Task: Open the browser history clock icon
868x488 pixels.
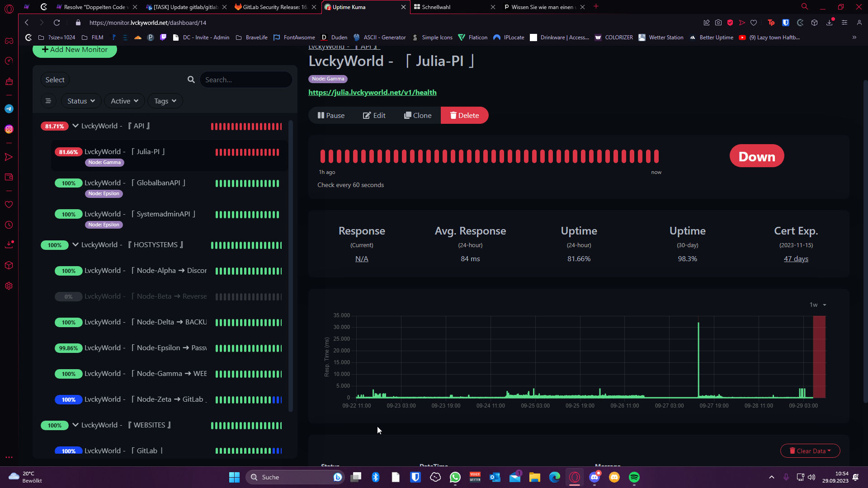Action: tap(9, 225)
